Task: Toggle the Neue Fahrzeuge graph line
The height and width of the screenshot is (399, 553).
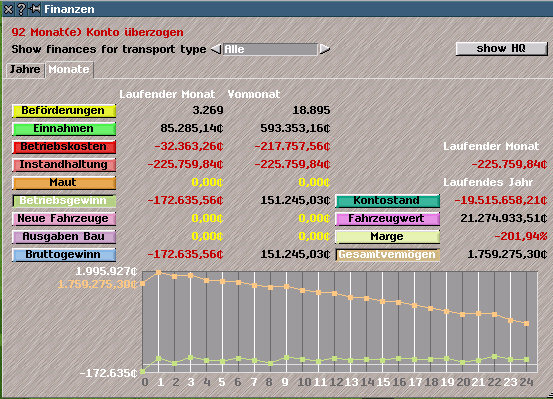Action: pyautogui.click(x=64, y=218)
